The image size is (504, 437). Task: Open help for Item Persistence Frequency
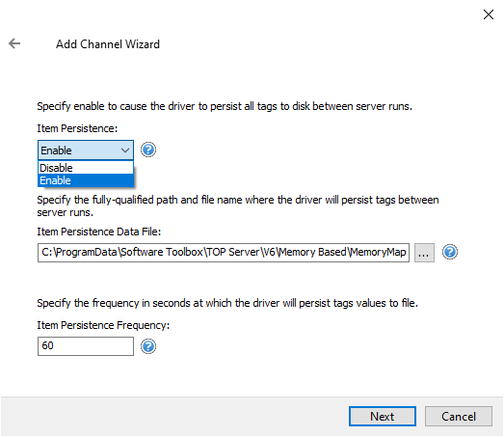point(148,346)
